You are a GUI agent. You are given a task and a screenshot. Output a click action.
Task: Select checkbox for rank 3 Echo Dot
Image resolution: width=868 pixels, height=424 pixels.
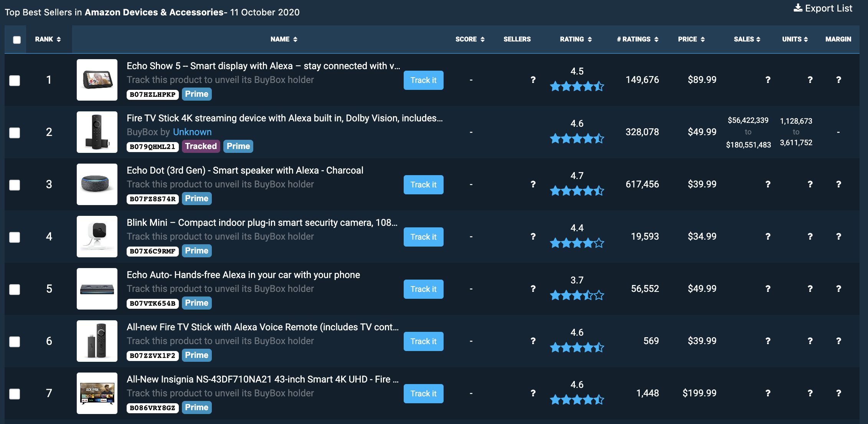15,185
